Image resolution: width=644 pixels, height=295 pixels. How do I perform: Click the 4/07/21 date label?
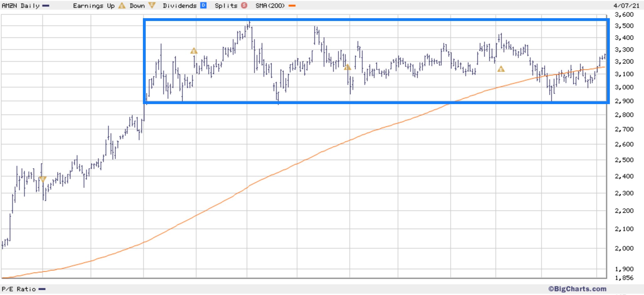pyautogui.click(x=626, y=6)
